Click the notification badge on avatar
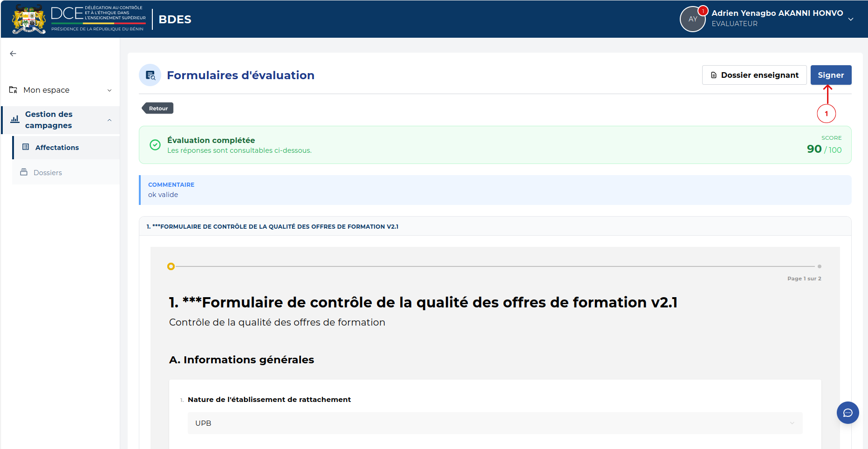The height and width of the screenshot is (449, 868). (x=703, y=11)
